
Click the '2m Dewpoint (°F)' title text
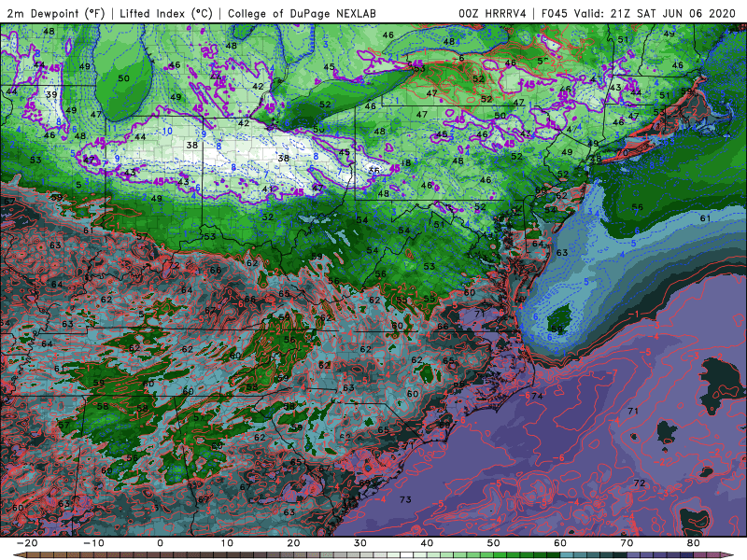tap(56, 13)
